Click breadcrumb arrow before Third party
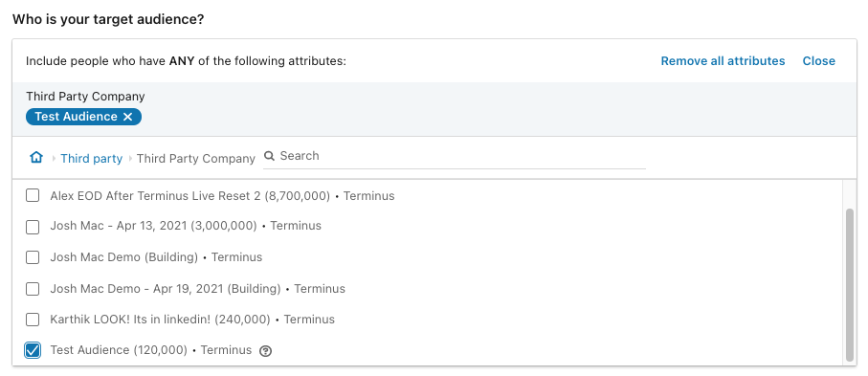Screen dimensions: 868x376 pos(54,159)
